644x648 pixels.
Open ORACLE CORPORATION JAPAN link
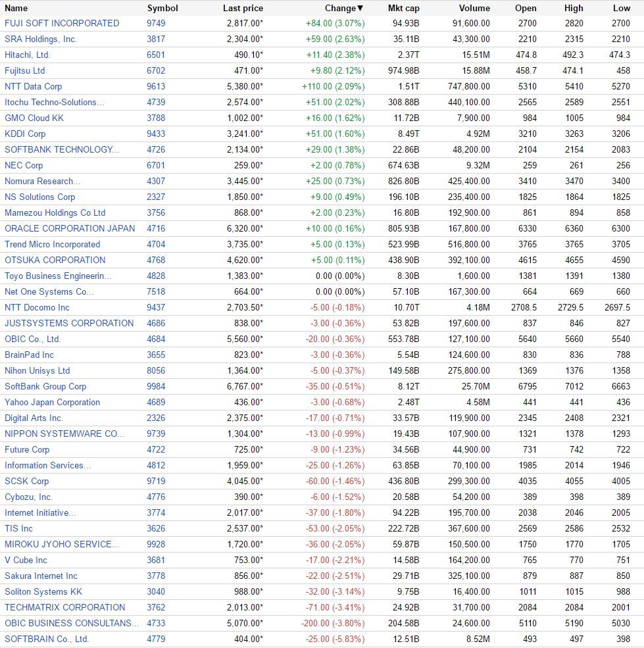tap(70, 228)
